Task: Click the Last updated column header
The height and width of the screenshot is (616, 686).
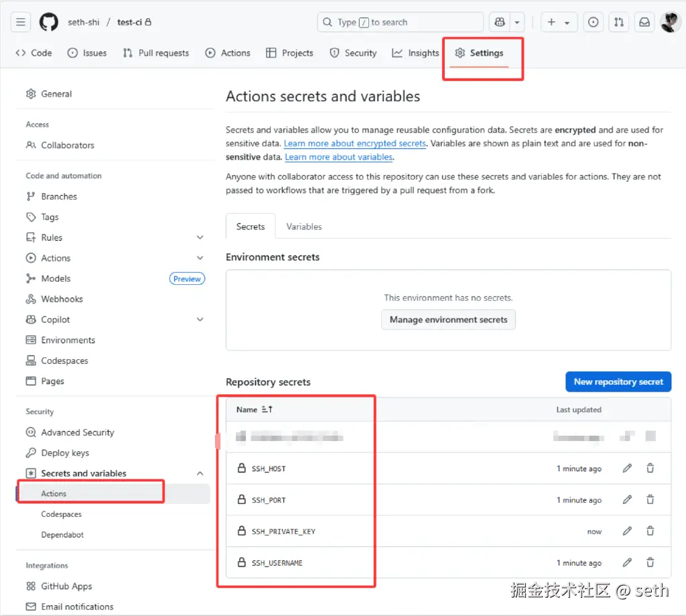Action: tap(579, 410)
